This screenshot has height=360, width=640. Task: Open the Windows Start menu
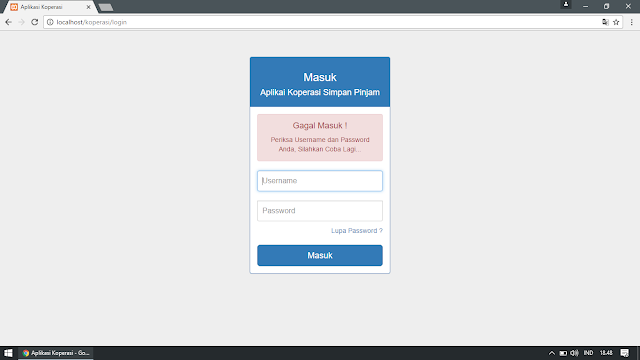[8, 353]
